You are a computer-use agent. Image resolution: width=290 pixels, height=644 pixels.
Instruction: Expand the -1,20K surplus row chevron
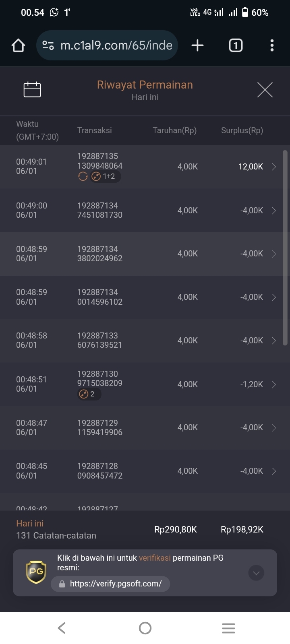[x=274, y=384]
